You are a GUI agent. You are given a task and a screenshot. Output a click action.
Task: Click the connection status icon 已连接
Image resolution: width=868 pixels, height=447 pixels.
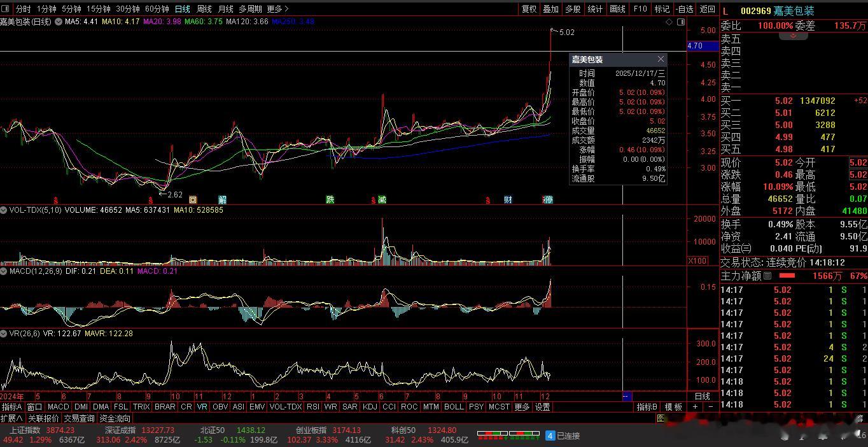[563, 436]
